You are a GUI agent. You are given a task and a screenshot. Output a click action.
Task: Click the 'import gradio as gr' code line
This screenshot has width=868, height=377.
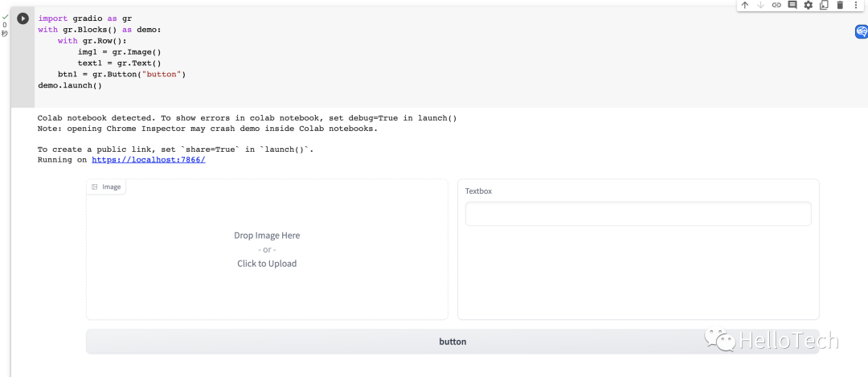tap(84, 18)
